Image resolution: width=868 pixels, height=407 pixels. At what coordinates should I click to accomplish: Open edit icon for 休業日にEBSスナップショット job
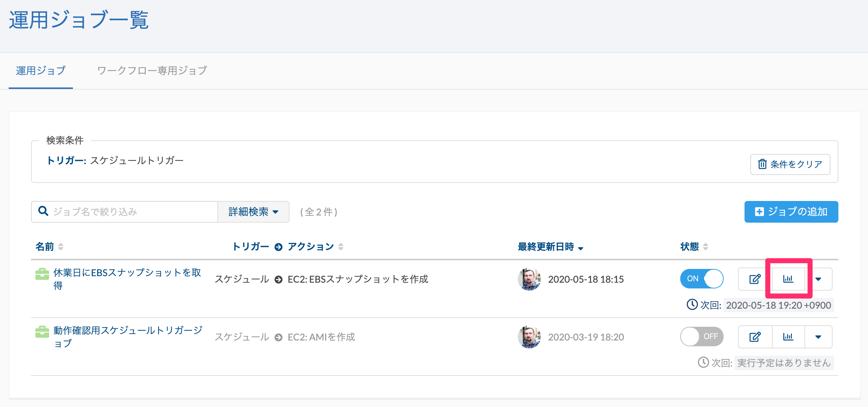[x=755, y=279]
